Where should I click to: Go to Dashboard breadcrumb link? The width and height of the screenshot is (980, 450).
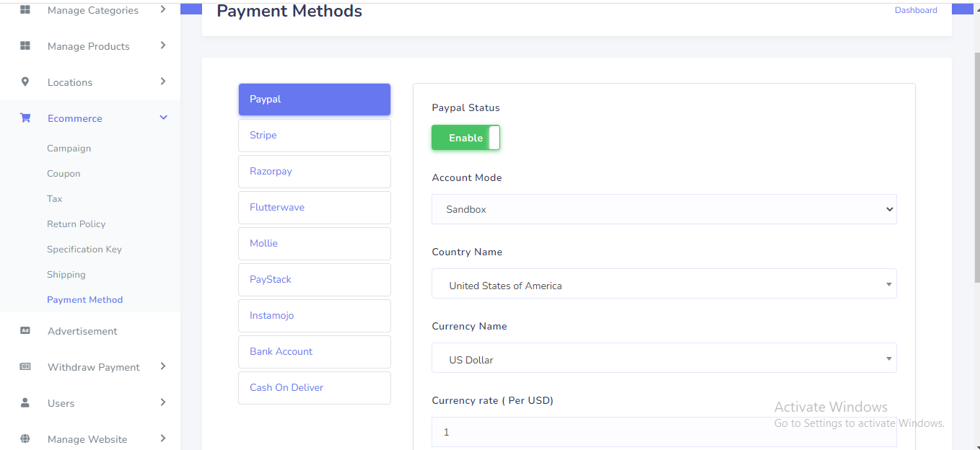pos(916,10)
